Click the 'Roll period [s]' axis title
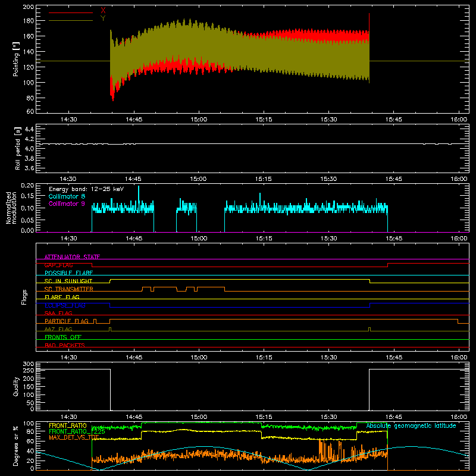Image resolution: width=476 pixels, height=476 pixels. (x=18, y=148)
